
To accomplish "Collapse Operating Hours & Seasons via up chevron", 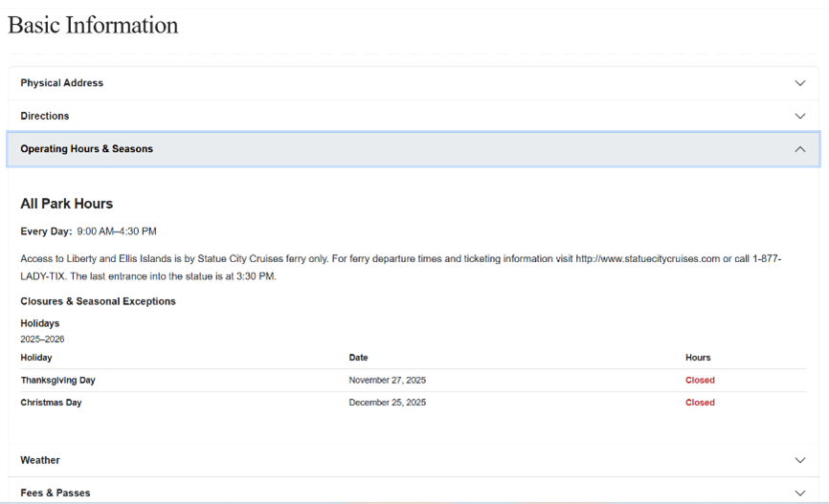I will coord(800,149).
